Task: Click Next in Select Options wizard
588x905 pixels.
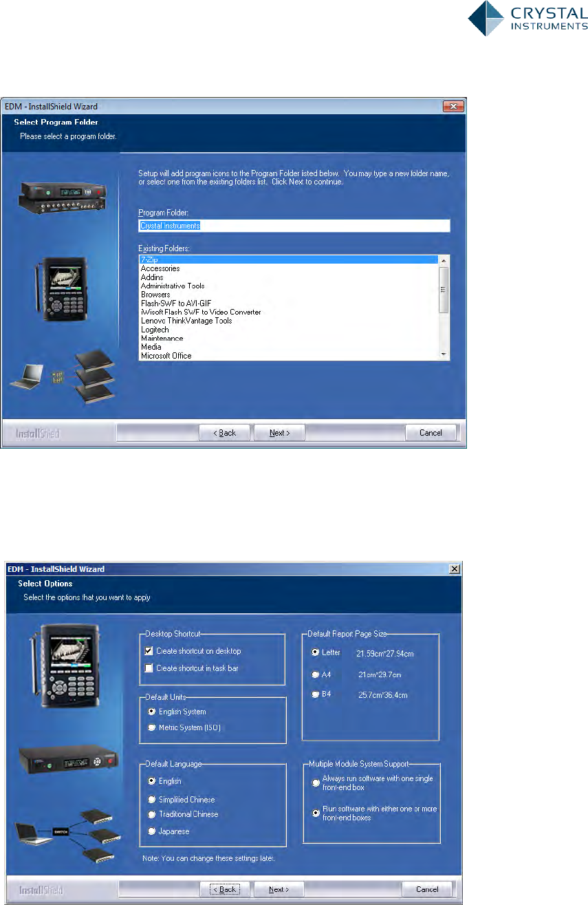Action: [x=279, y=889]
